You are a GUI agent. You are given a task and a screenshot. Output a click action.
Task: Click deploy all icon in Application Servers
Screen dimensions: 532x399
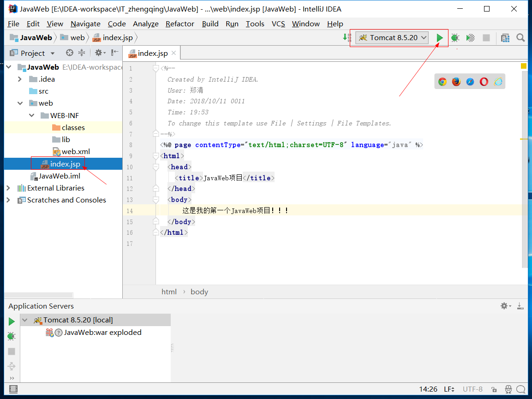(x=12, y=366)
